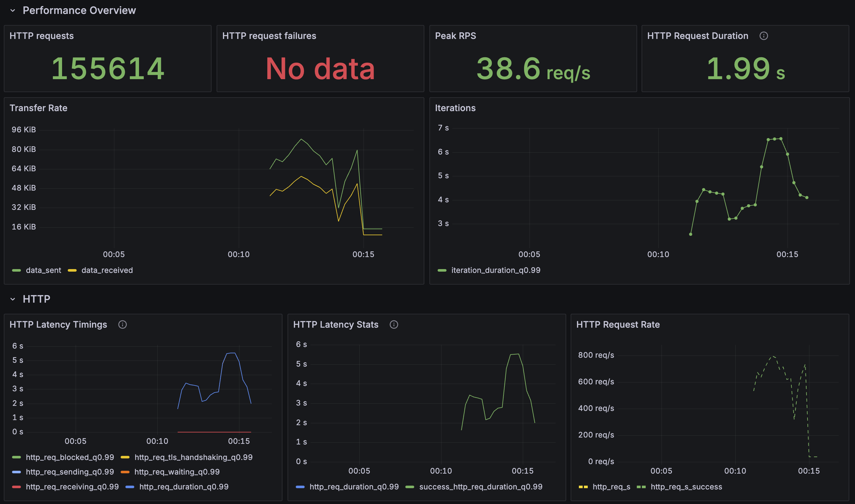Open the Transfer Rate panel title menu
The height and width of the screenshot is (504, 855).
pos(38,108)
